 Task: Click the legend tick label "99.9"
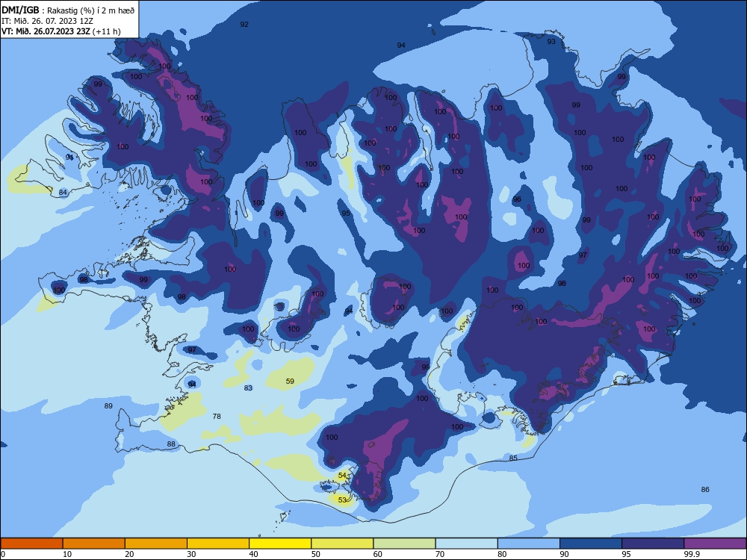pyautogui.click(x=692, y=554)
